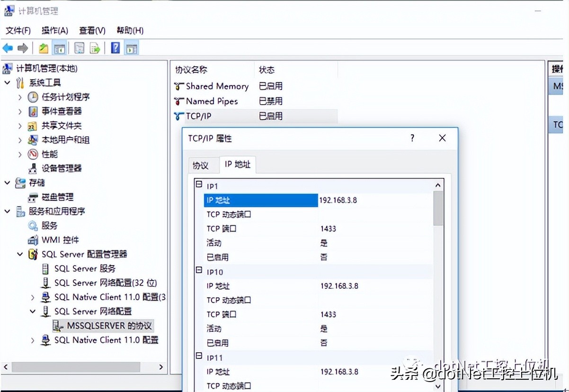Expand the 服务和应用程序 tree branch
This screenshot has height=392, width=569.
(8, 211)
